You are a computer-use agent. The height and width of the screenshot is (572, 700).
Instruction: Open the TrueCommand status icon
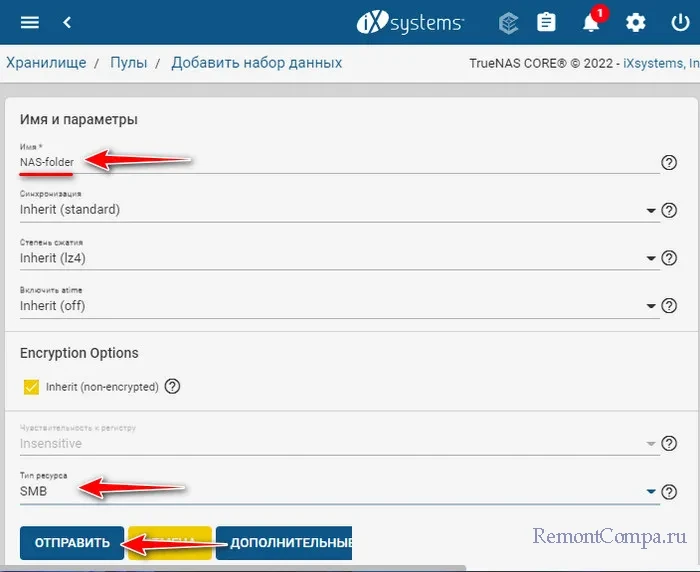click(x=507, y=22)
